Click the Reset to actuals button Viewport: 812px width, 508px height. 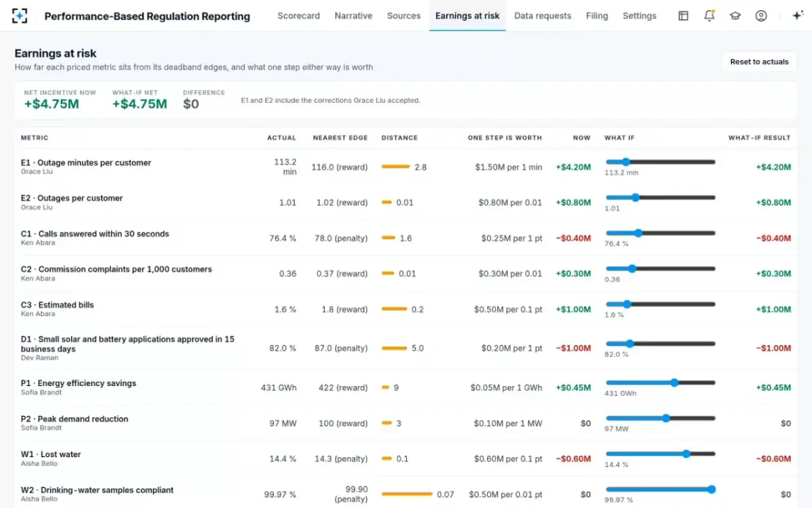[x=759, y=62]
